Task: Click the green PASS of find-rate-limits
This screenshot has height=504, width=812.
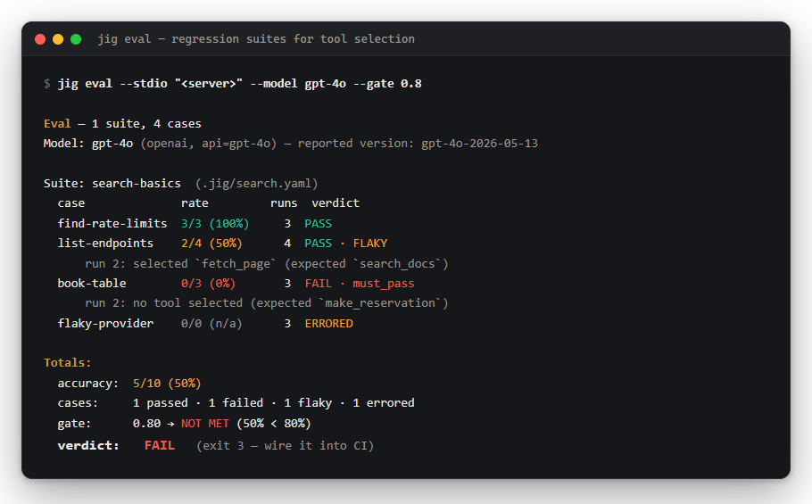Action: coord(318,224)
